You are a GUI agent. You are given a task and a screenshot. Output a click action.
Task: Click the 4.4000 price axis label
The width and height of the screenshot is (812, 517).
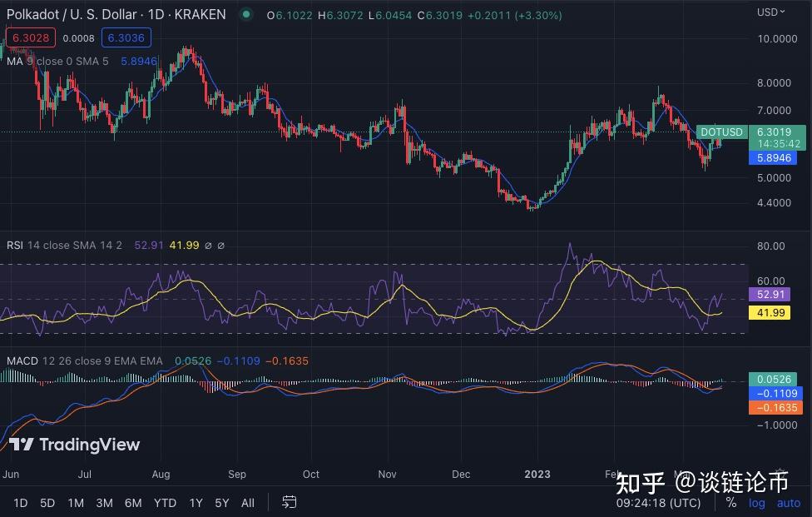tap(775, 202)
